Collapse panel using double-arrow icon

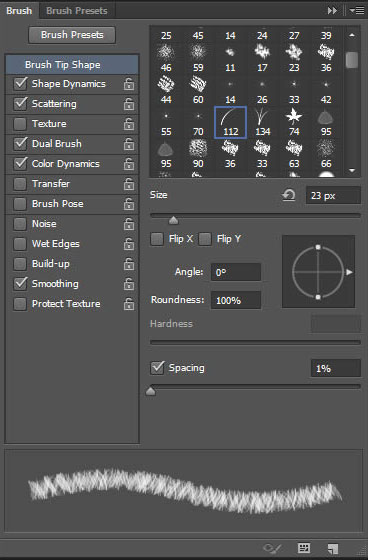click(332, 11)
